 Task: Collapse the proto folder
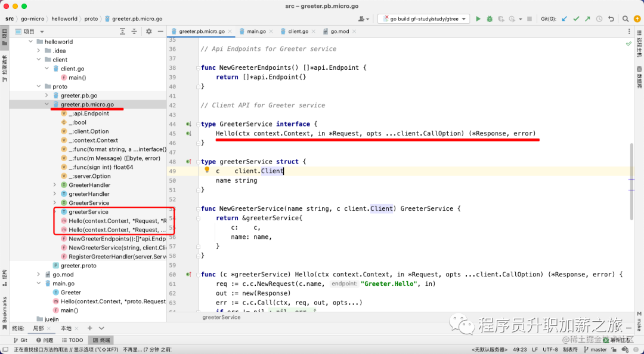tap(39, 87)
